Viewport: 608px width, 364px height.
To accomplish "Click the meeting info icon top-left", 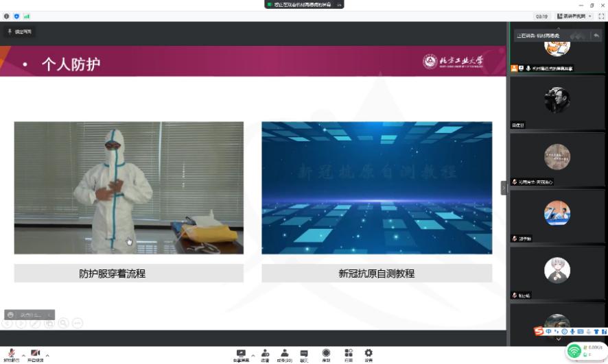I will [7, 16].
